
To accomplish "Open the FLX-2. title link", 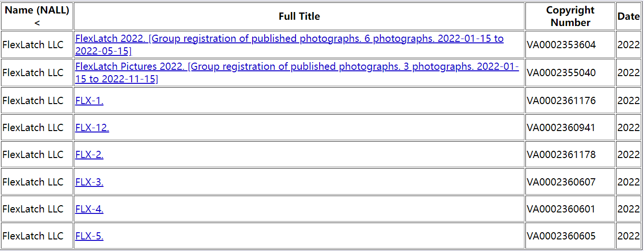I will click(89, 155).
